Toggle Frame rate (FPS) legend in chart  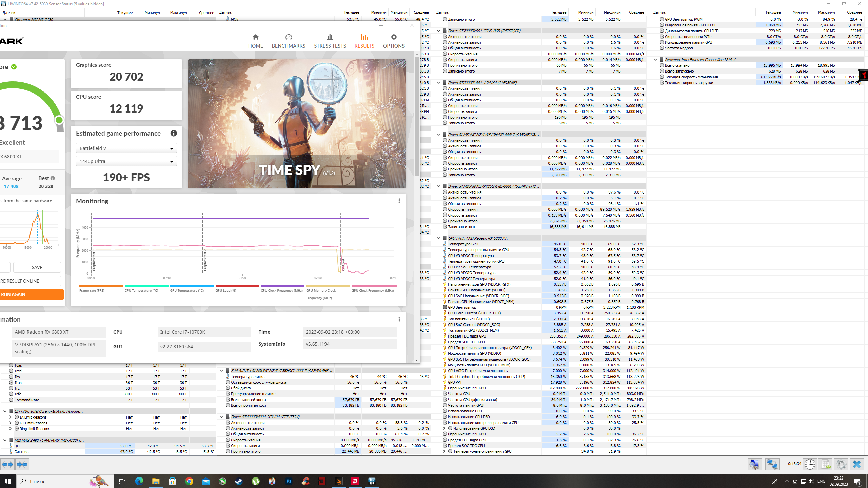coord(92,291)
